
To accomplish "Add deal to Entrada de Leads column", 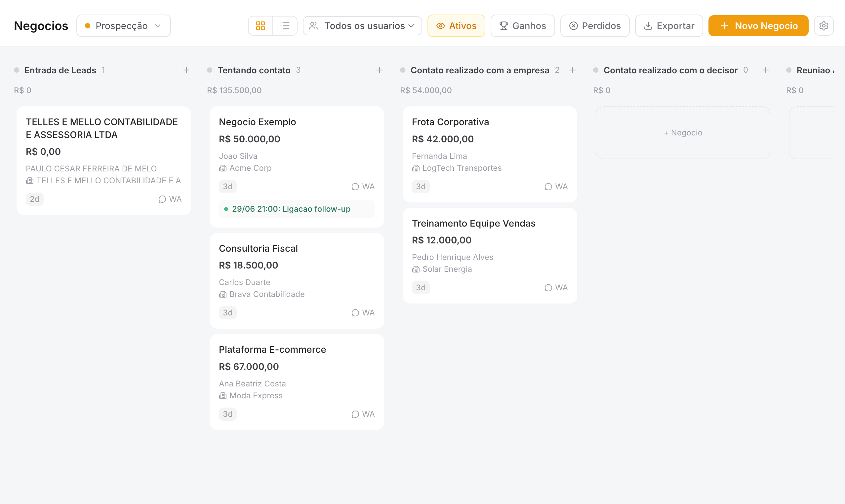I will 186,70.
